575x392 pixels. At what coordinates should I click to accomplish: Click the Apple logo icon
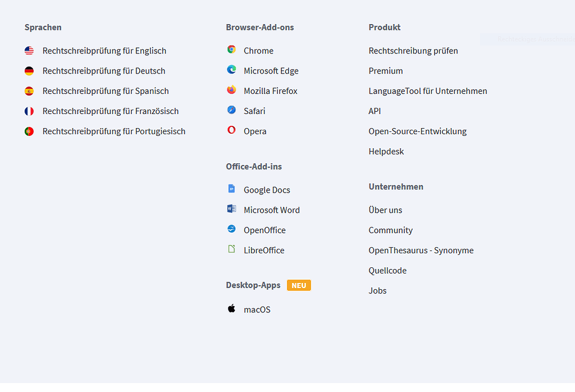click(231, 308)
